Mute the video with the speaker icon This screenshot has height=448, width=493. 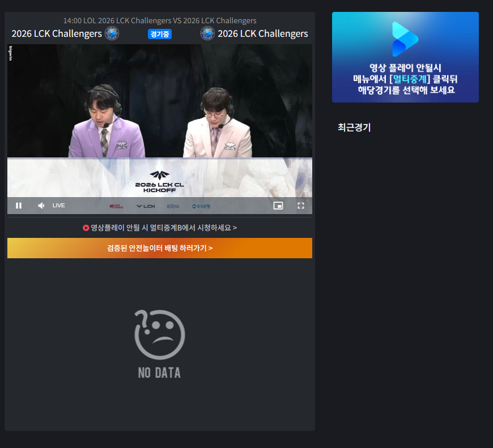41,206
